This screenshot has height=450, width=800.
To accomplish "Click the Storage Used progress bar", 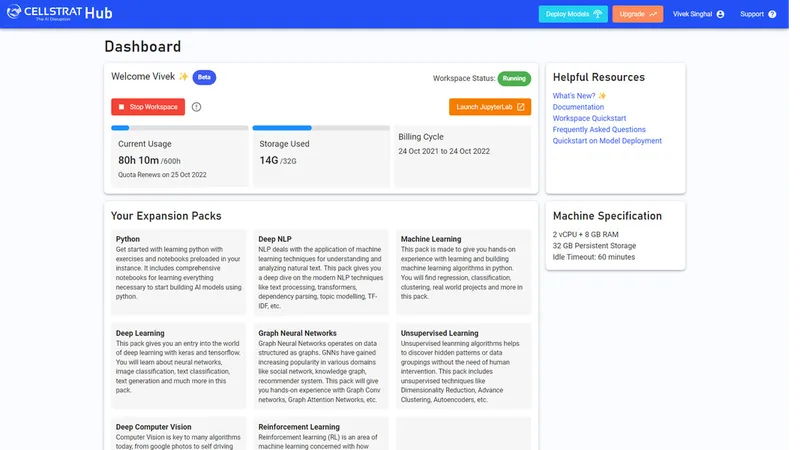I will (x=321, y=128).
